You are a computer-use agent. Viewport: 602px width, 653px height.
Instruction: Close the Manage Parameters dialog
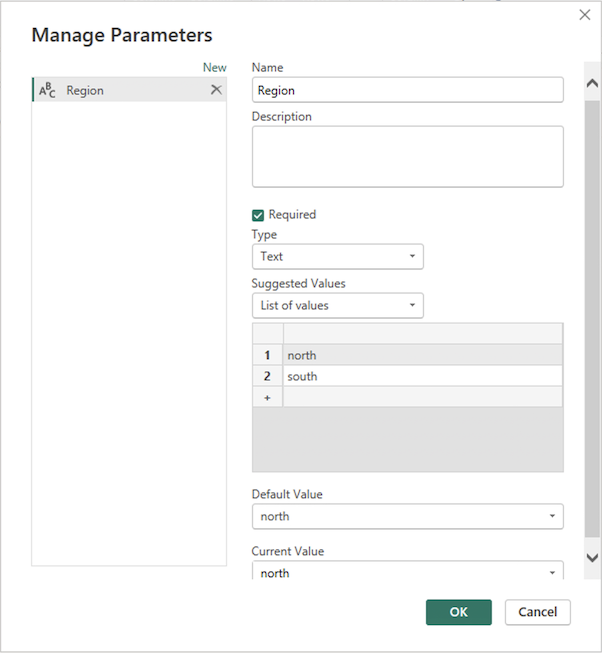click(585, 15)
